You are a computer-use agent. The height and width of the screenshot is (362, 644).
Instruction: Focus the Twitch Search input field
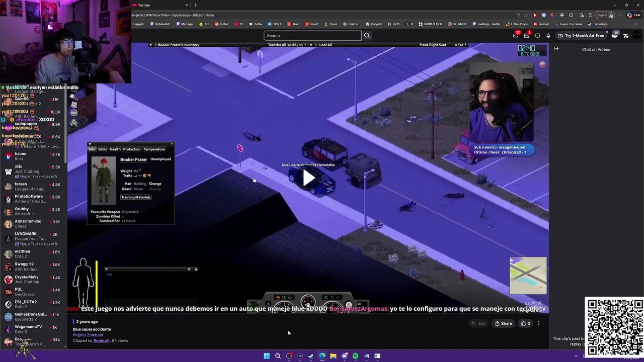(312, 36)
